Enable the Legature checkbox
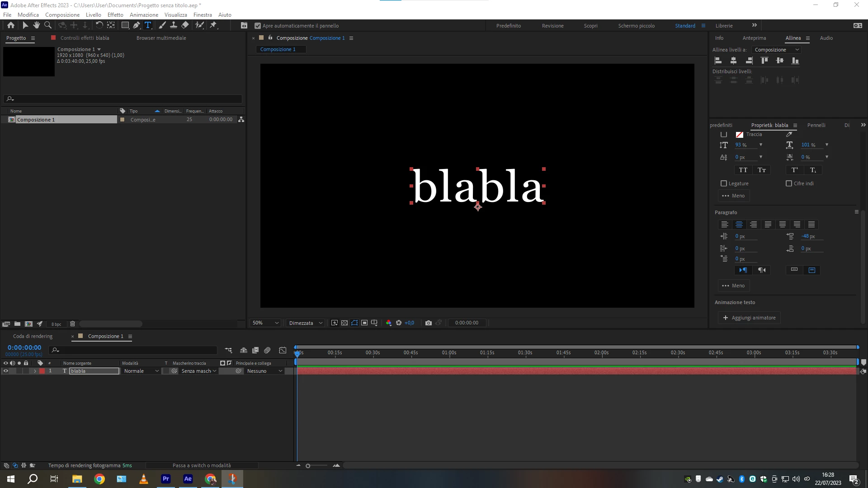 click(x=724, y=183)
